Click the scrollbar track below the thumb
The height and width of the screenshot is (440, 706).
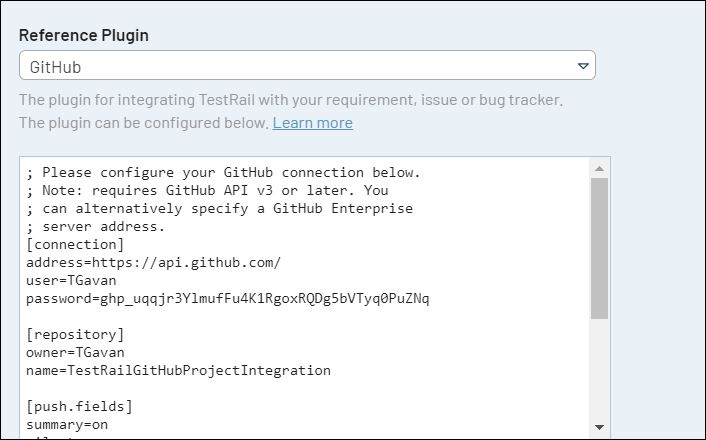coord(599,370)
